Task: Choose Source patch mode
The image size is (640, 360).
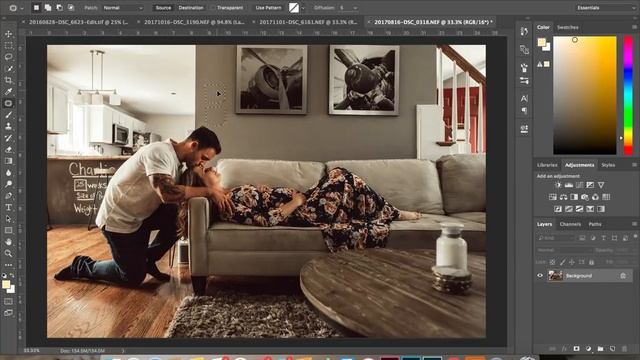Action: pyautogui.click(x=163, y=8)
